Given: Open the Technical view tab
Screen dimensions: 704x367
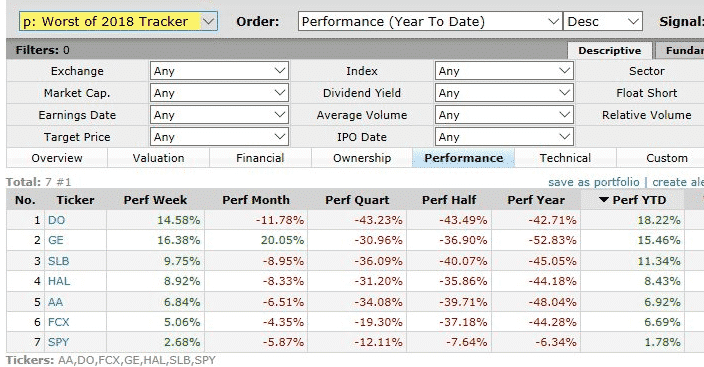Looking at the screenshot, I should (x=565, y=158).
